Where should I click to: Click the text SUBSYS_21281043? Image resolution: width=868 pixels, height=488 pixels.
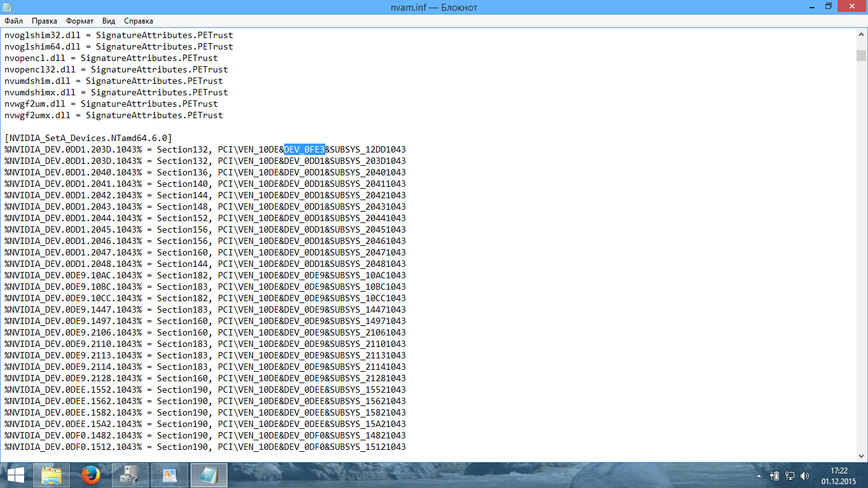(x=368, y=378)
